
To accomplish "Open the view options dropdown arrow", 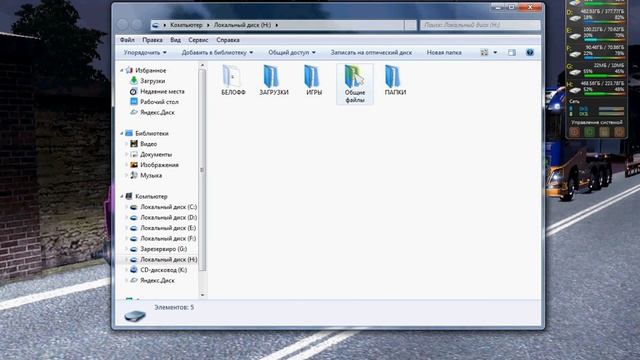I will click(x=495, y=52).
